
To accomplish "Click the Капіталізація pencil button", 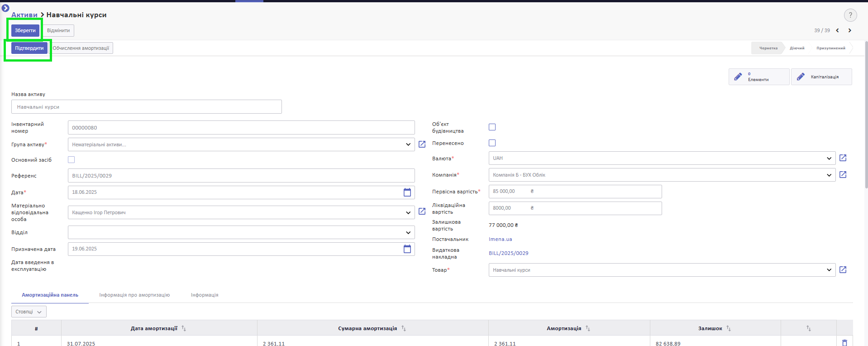I will (821, 77).
